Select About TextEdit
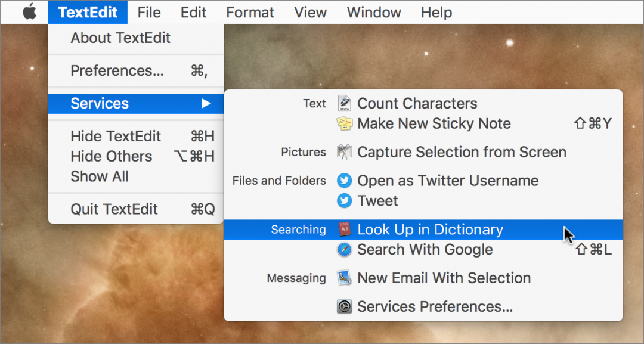The height and width of the screenshot is (344, 644). click(x=120, y=38)
